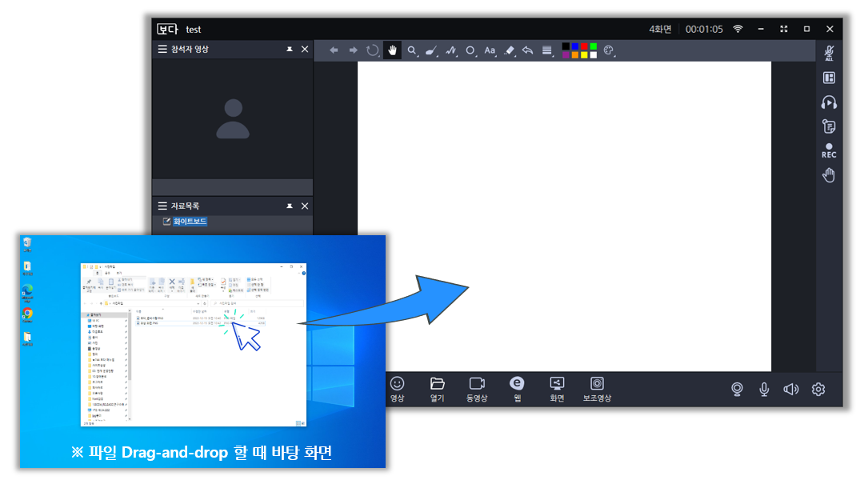Pick the red color swatch

point(584,46)
